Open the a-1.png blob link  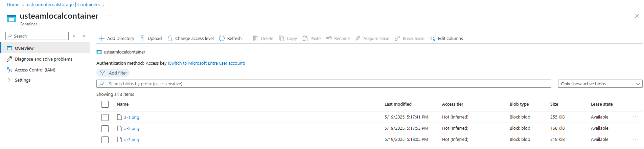[132, 117]
